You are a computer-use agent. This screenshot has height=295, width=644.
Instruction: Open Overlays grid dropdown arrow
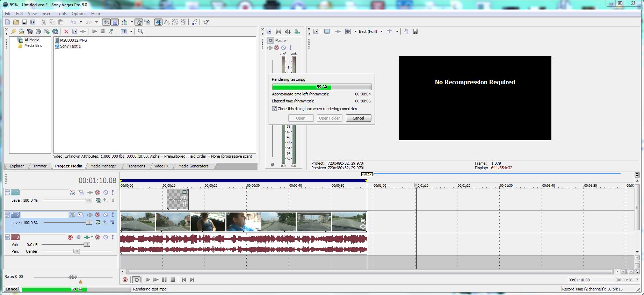point(397,31)
